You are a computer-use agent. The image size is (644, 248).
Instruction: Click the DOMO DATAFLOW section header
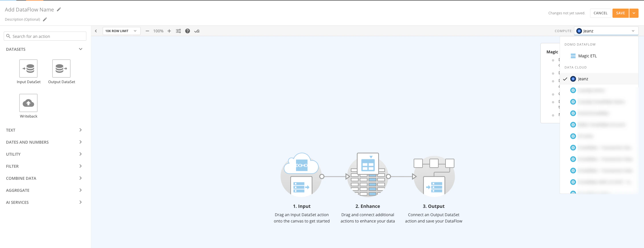(580, 44)
